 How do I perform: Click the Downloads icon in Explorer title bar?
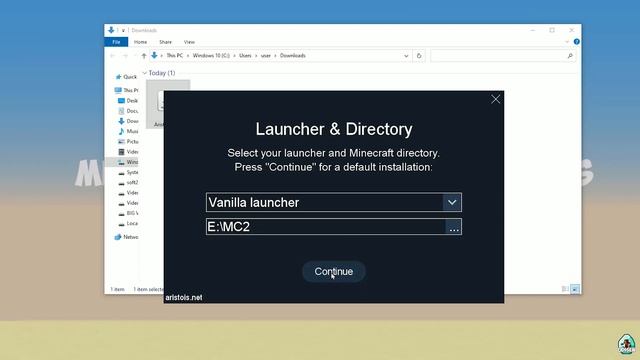(x=111, y=30)
